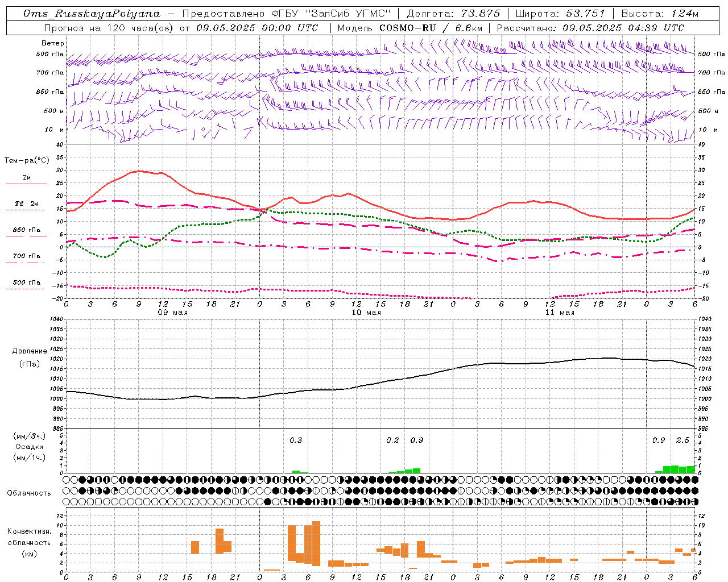Click the date label 11 мая
The width and height of the screenshot is (728, 582).
(x=560, y=313)
